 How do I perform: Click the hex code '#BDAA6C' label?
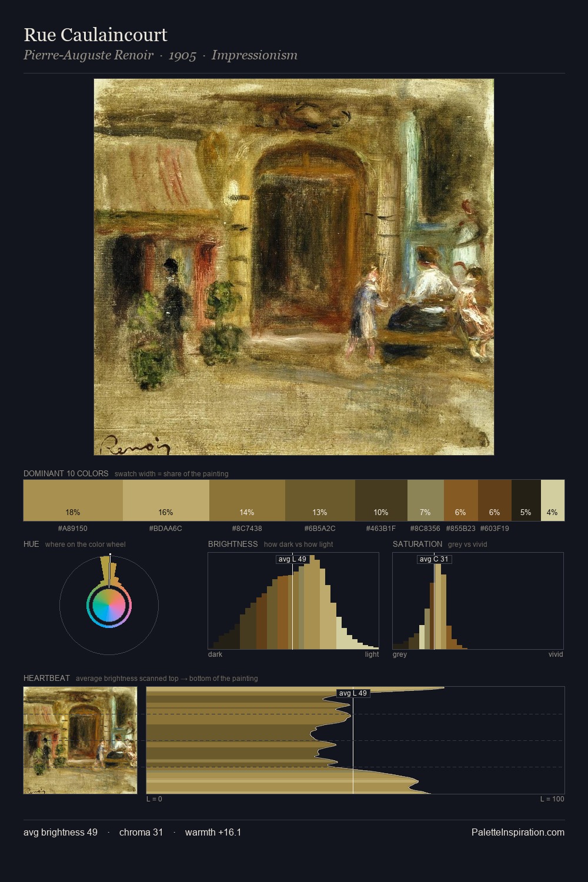(x=166, y=529)
